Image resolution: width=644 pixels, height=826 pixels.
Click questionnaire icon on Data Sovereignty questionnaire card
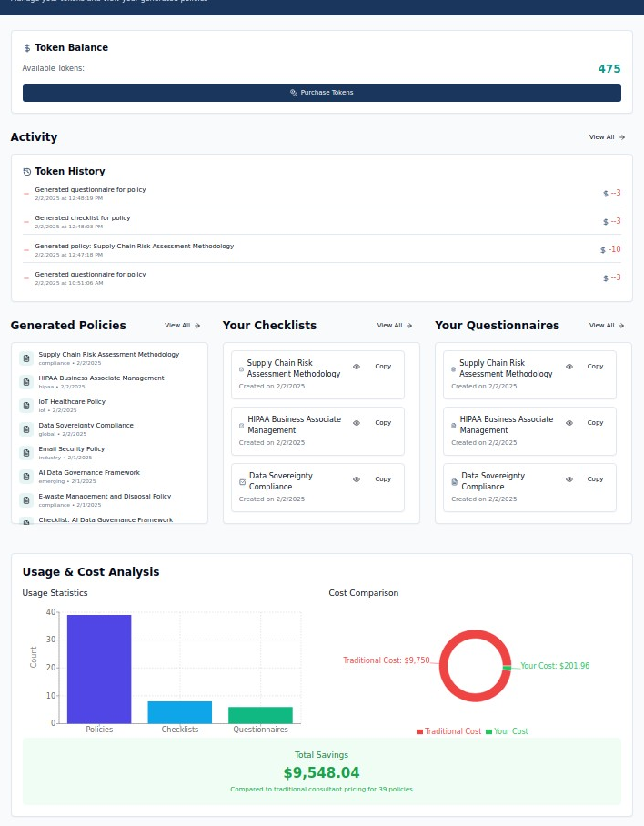pyautogui.click(x=455, y=482)
